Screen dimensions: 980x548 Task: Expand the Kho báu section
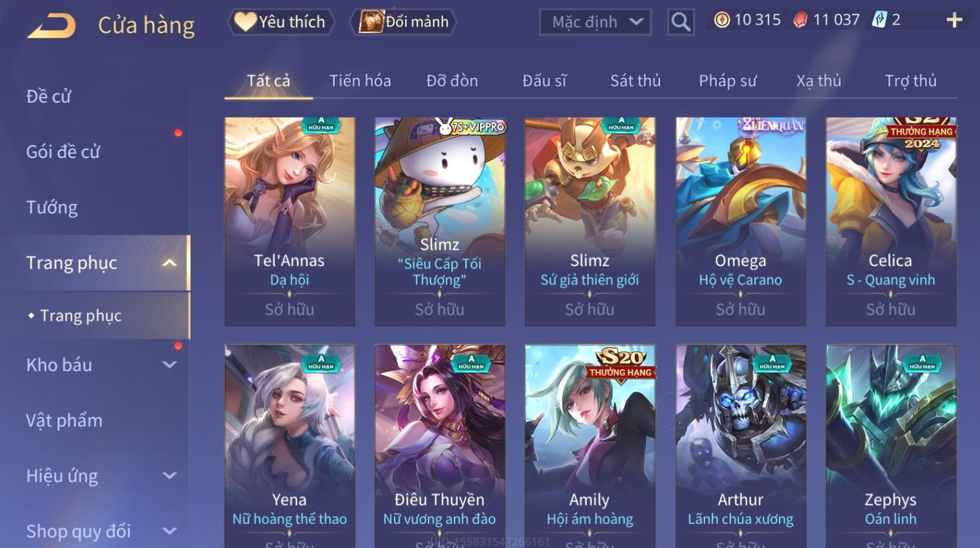[169, 365]
